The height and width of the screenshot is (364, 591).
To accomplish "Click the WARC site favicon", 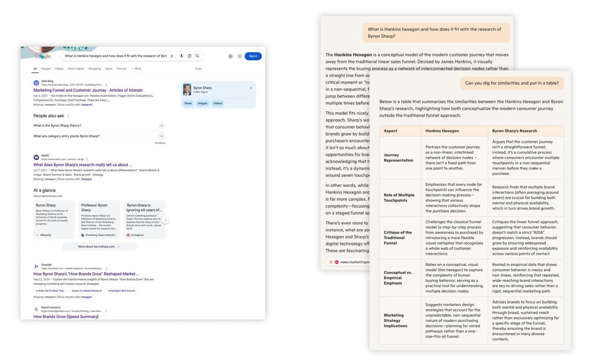I will pos(36,157).
